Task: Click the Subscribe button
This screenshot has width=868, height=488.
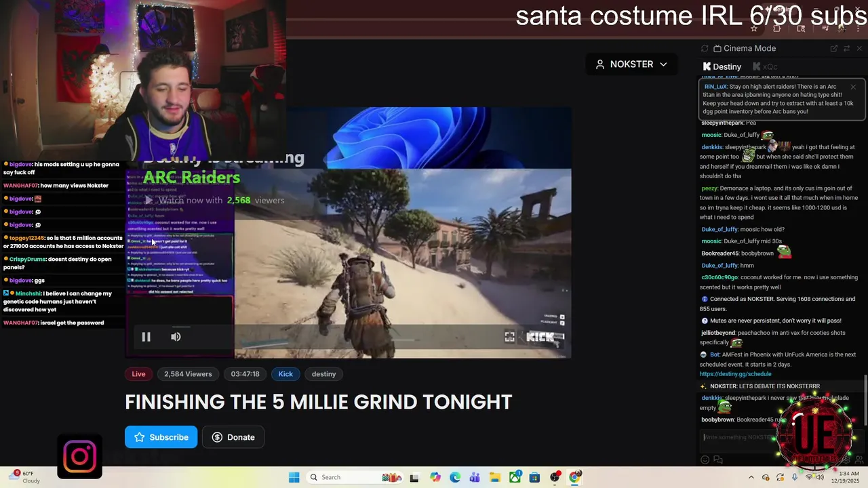Action: click(161, 437)
